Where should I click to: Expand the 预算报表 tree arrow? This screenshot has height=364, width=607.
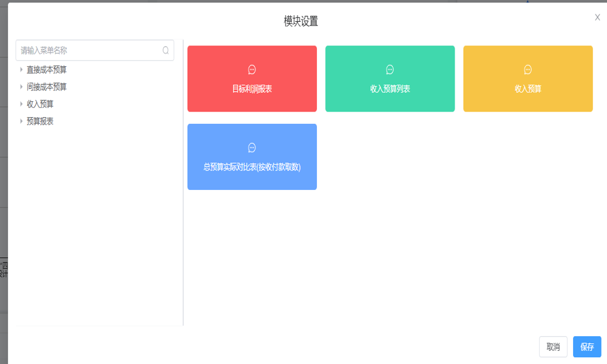click(21, 121)
